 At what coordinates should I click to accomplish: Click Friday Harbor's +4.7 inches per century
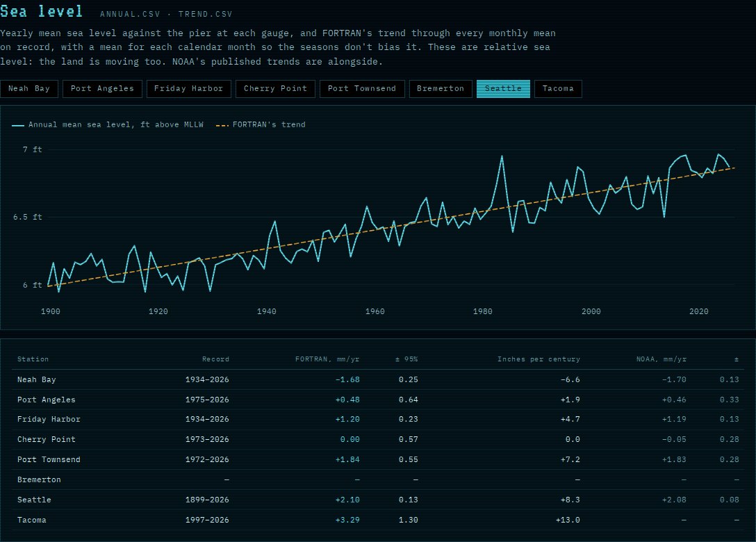click(570, 420)
